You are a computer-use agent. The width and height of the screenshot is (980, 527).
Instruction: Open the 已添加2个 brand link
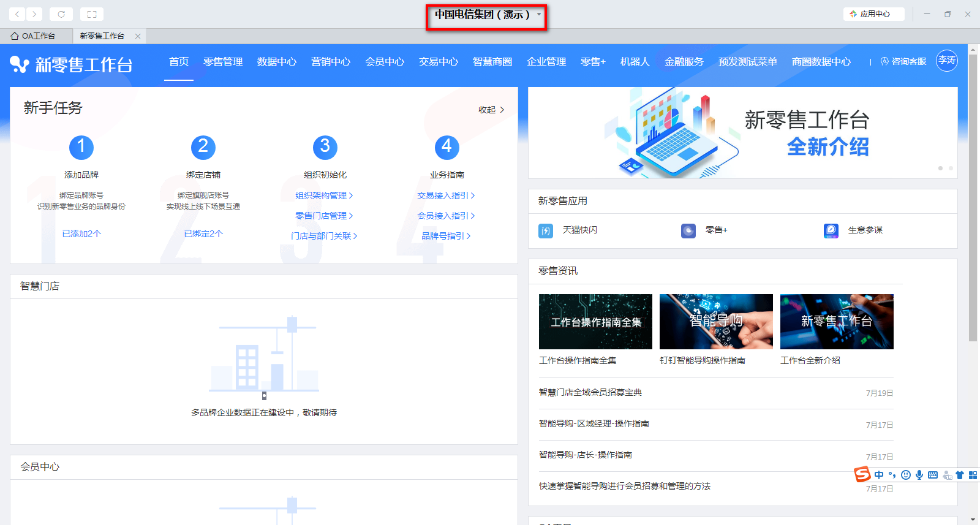81,233
